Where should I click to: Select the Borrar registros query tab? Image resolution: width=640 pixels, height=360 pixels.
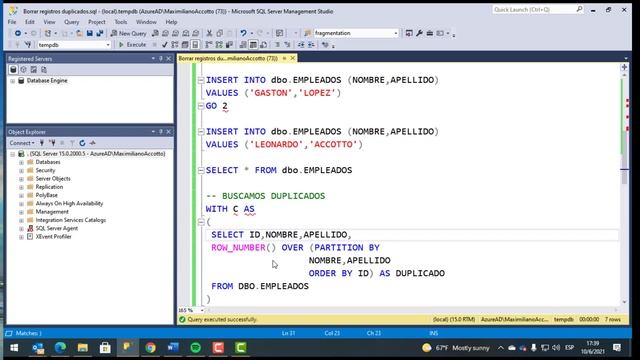point(228,58)
